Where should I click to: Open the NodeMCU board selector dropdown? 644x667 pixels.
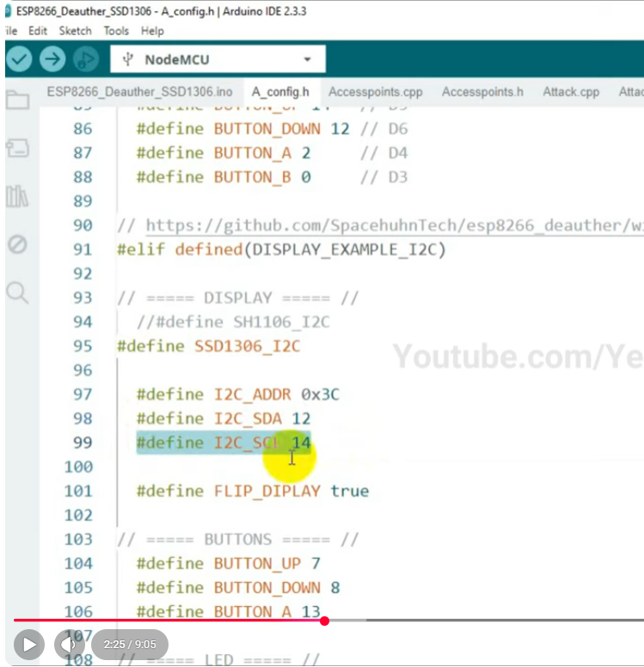[x=218, y=59]
